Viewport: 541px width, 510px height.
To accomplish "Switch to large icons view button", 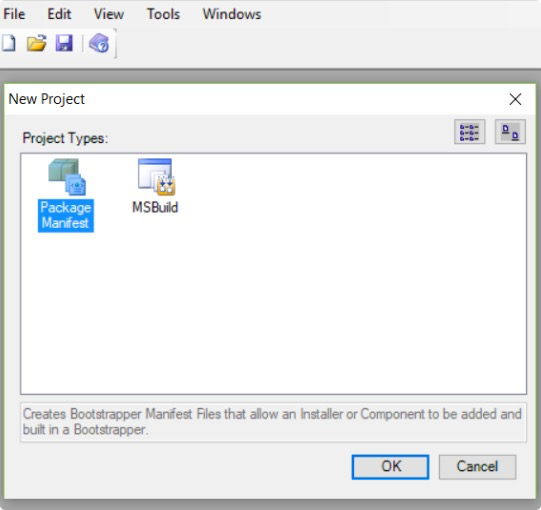I will 510,132.
